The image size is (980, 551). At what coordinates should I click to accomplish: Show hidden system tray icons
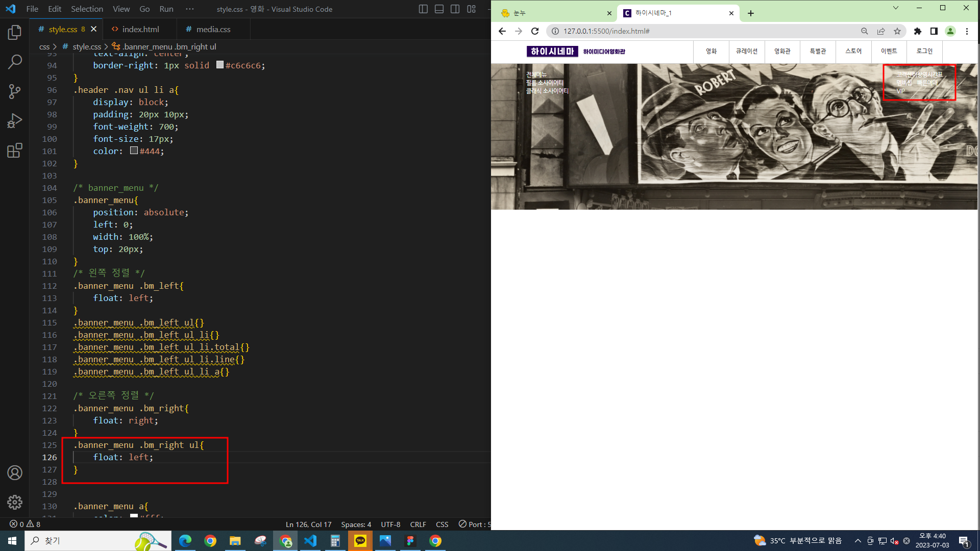pos(857,541)
